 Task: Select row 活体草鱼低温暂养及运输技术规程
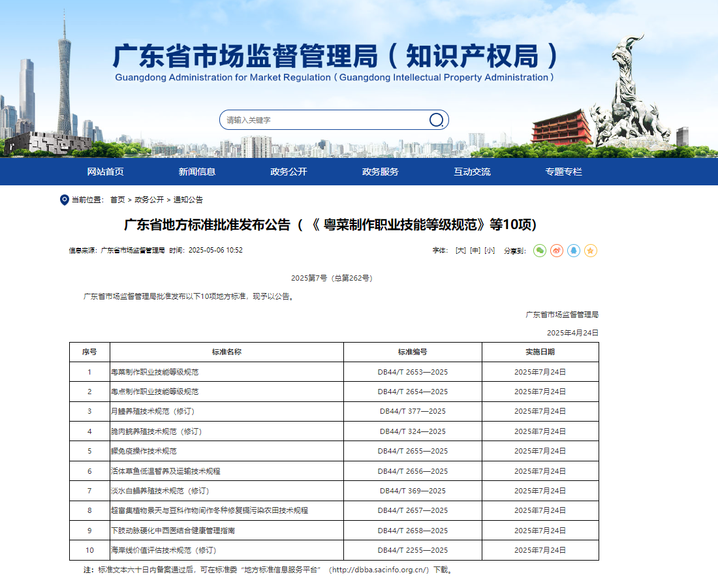click(x=334, y=471)
